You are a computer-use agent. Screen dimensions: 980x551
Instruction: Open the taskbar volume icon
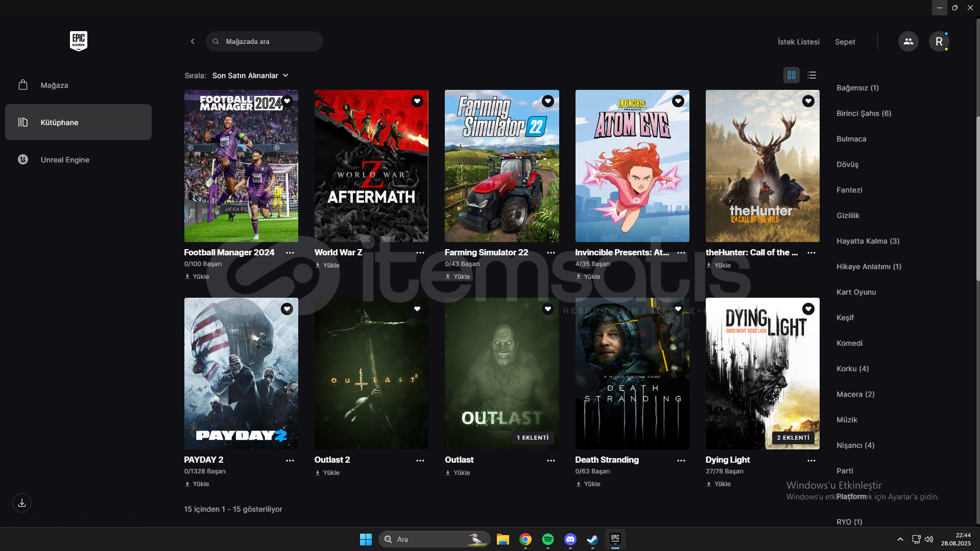[929, 539]
